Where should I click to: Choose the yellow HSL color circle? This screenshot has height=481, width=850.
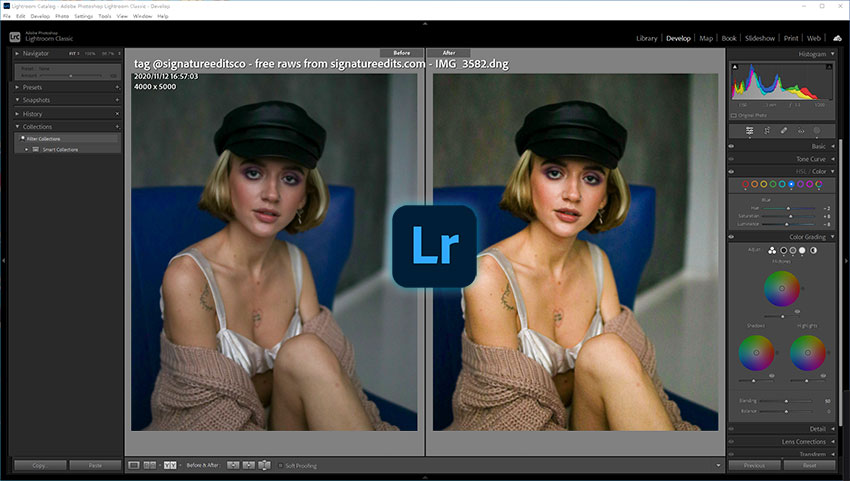pyautogui.click(x=764, y=184)
